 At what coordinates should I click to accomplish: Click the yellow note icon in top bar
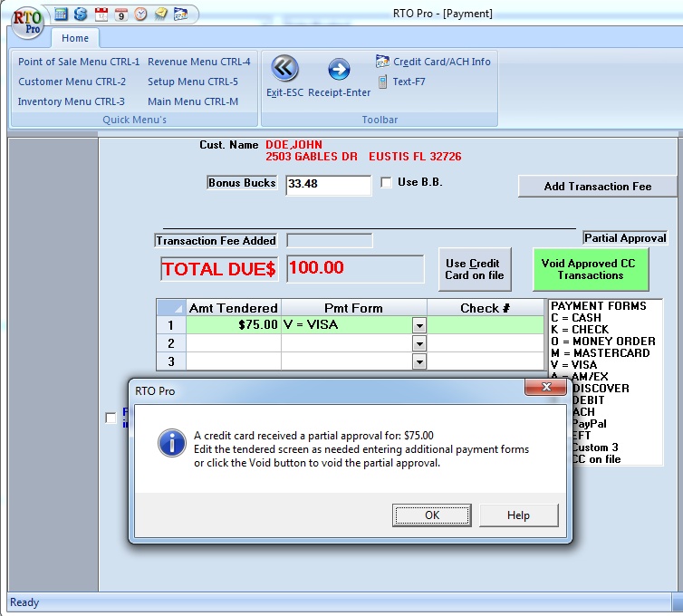click(160, 14)
